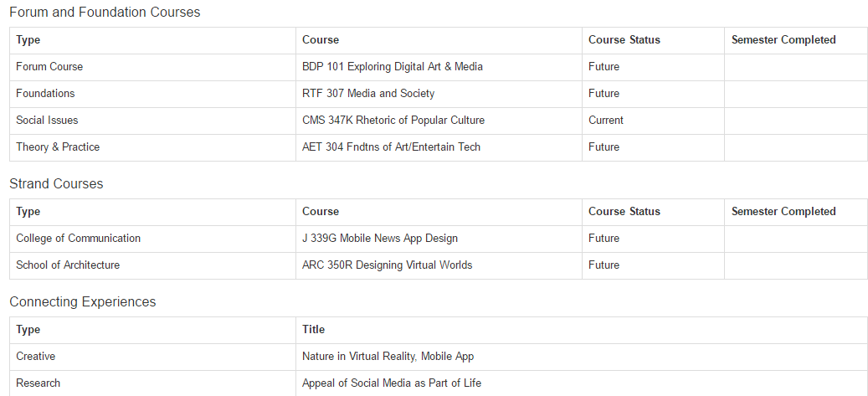Click CMS 347K Rhetoric of Popular Culture
Screen dimensions: 868x396
click(x=393, y=121)
